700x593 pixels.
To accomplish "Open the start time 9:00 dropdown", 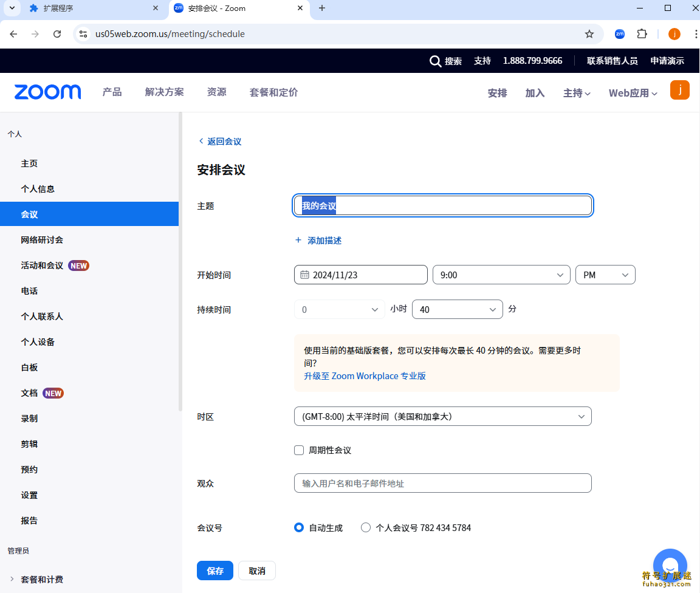I will (501, 275).
